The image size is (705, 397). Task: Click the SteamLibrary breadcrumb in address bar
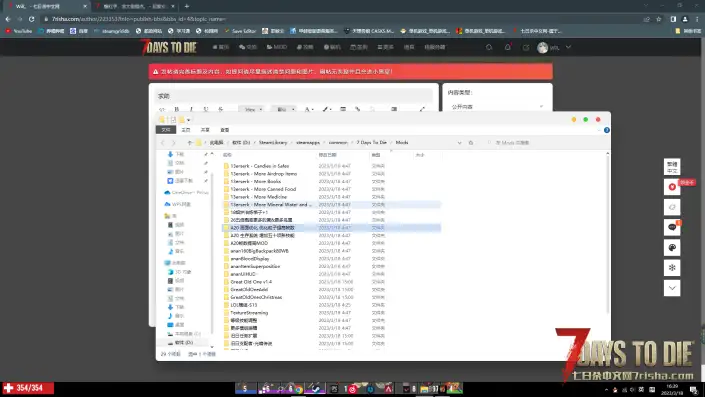(272, 143)
